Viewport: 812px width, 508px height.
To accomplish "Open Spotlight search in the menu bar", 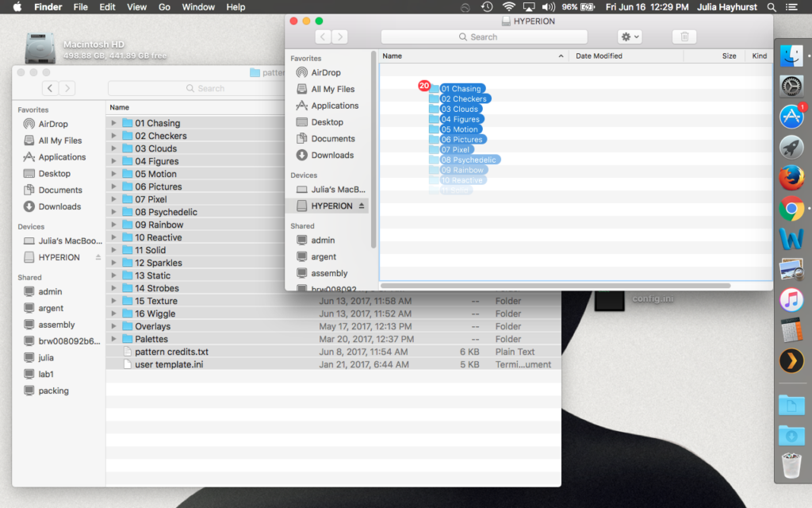I will [x=772, y=7].
